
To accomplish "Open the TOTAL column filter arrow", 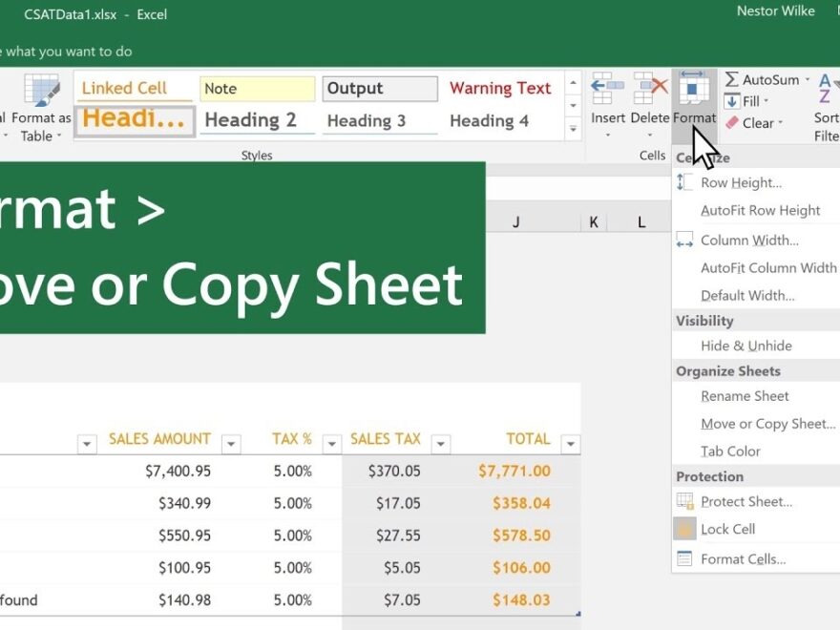I will point(570,443).
